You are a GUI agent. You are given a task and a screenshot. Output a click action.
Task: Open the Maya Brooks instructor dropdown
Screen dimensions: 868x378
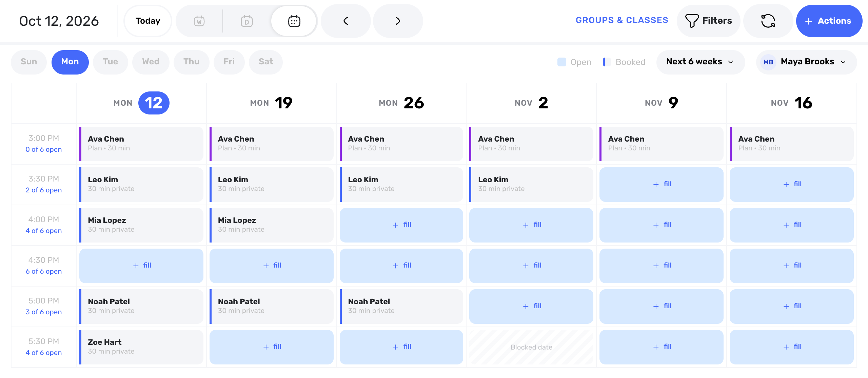tap(806, 62)
